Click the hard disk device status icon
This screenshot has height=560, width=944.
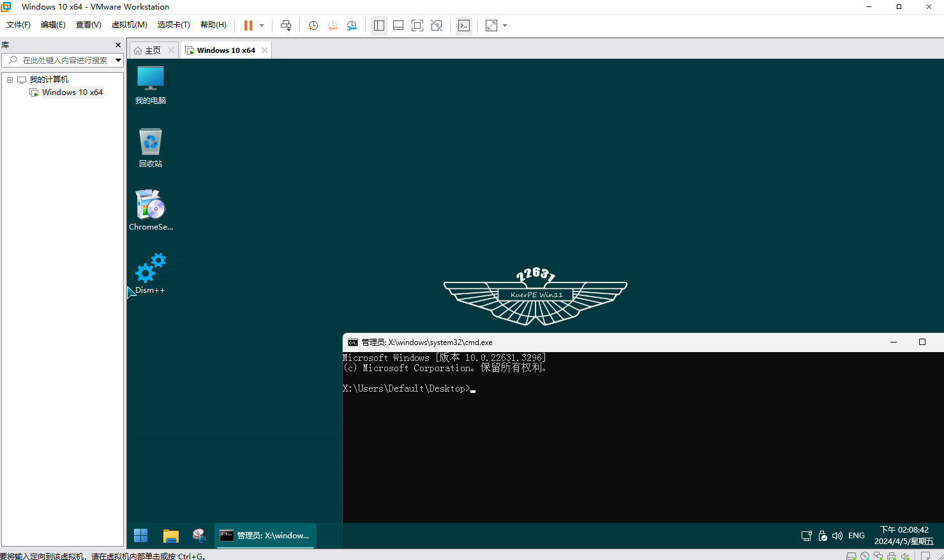[851, 556]
